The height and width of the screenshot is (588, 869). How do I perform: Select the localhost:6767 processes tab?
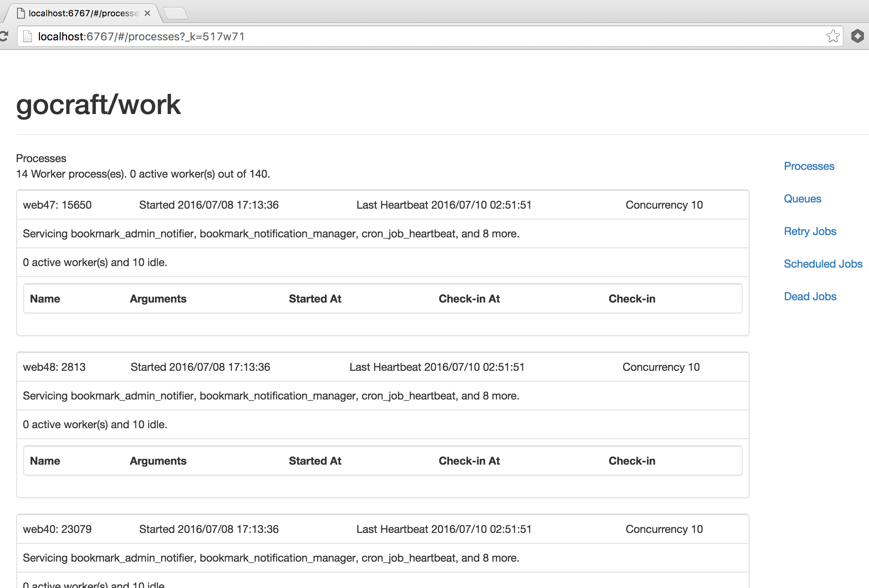tap(83, 13)
